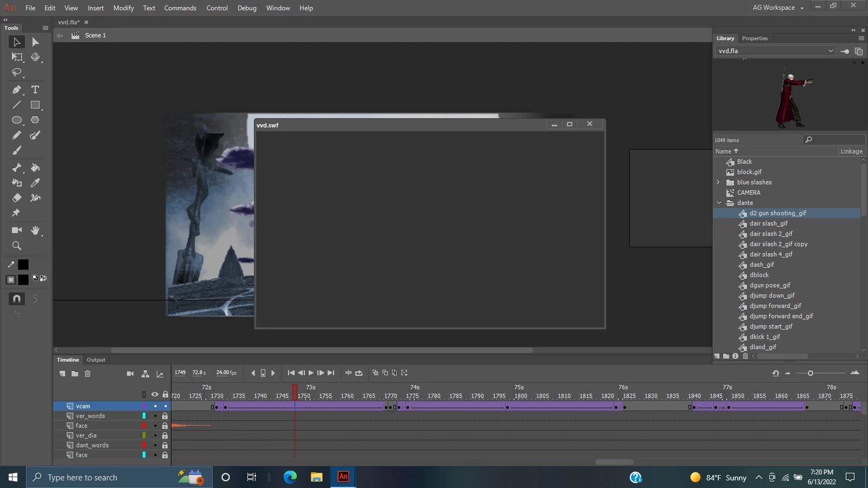Select the PolyStar hexagon tool

35,120
